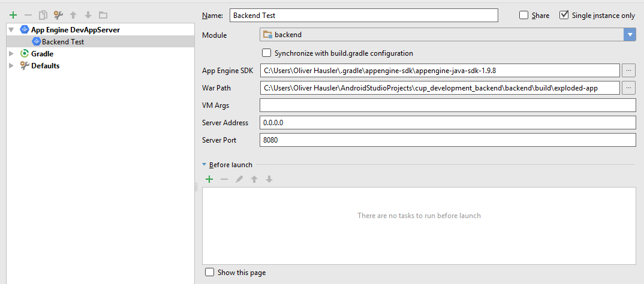Select the Backend Test configuration
The image size is (644, 284).
tap(62, 42)
